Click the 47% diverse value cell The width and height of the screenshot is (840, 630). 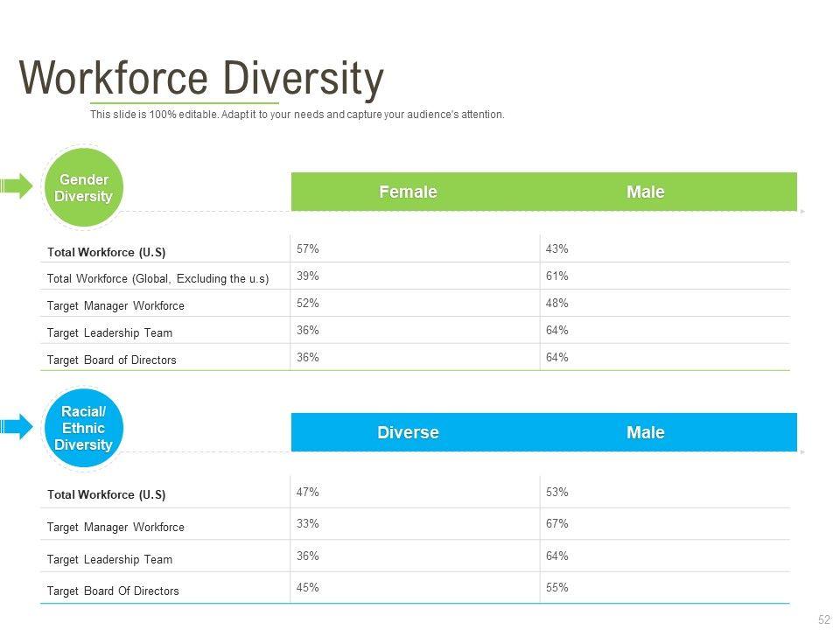tap(308, 493)
